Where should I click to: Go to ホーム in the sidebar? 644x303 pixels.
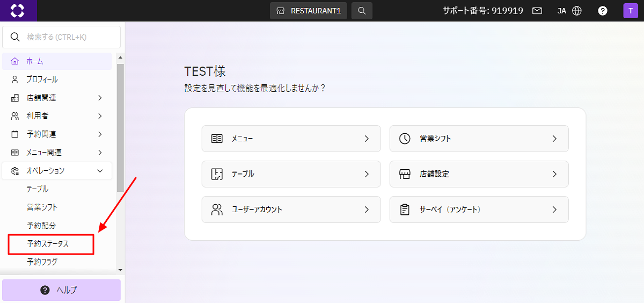(x=57, y=61)
